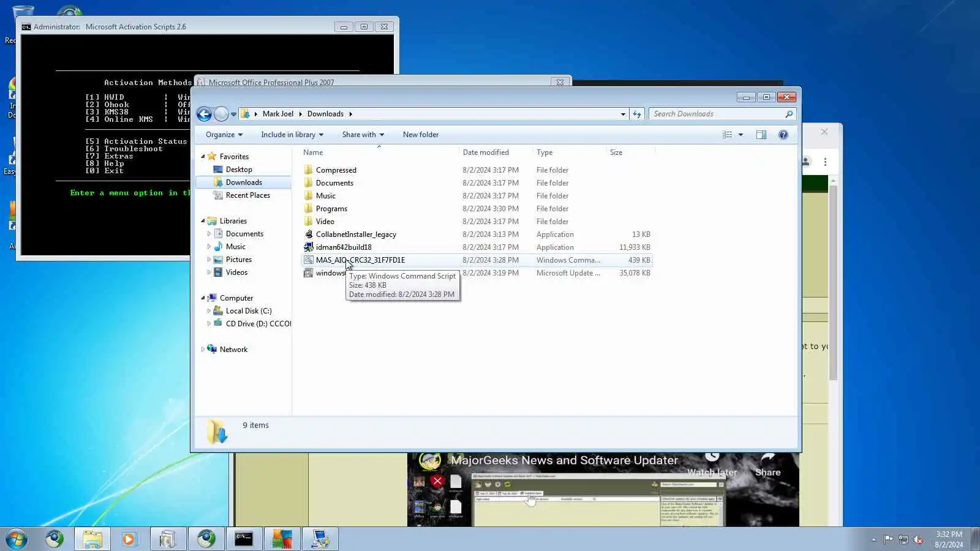The width and height of the screenshot is (980, 551).
Task: Change your view using the view icon
Action: (x=727, y=135)
